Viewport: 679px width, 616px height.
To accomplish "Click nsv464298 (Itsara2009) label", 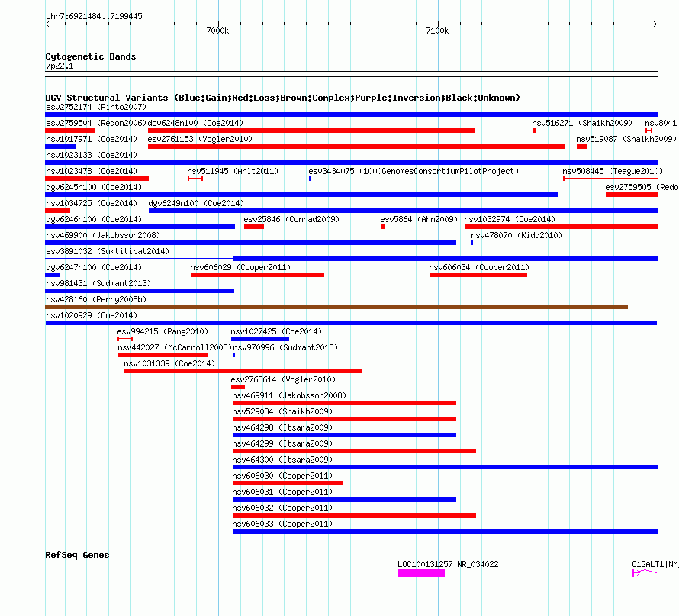I will tap(282, 427).
